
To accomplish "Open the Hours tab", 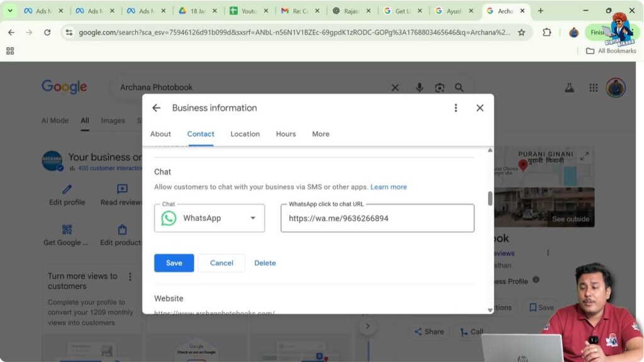I will click(286, 134).
